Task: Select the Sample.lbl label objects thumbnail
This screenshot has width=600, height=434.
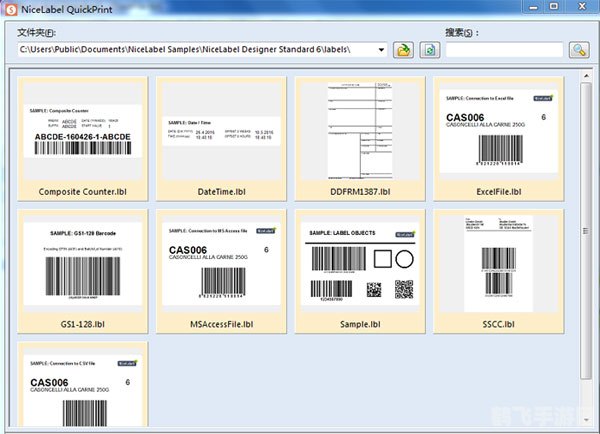Action: pos(358,263)
